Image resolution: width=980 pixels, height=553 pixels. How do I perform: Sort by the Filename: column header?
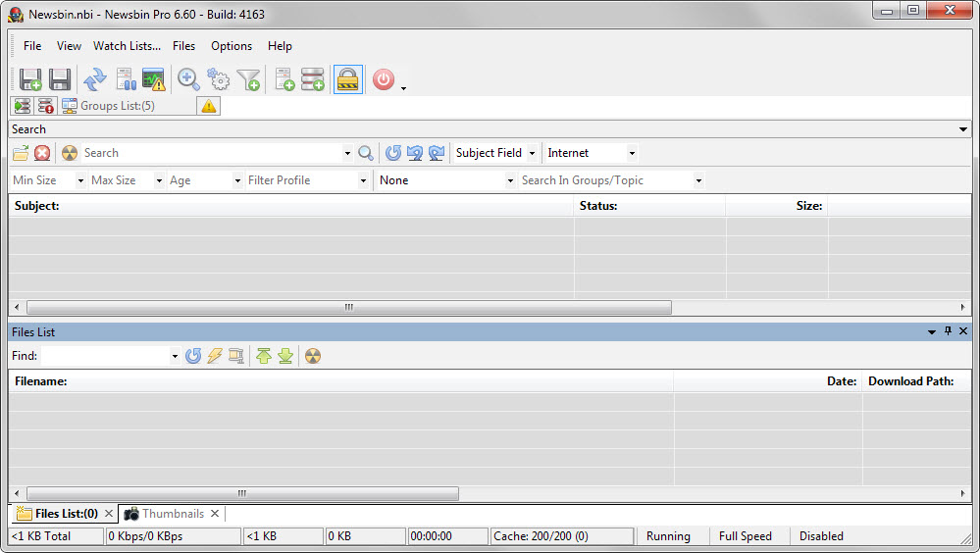(341, 381)
